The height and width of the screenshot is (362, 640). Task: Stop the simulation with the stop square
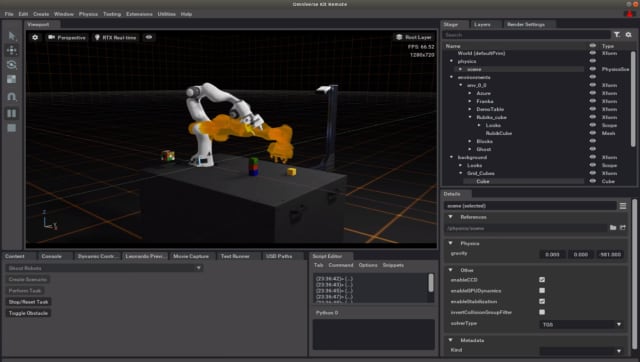[12, 128]
